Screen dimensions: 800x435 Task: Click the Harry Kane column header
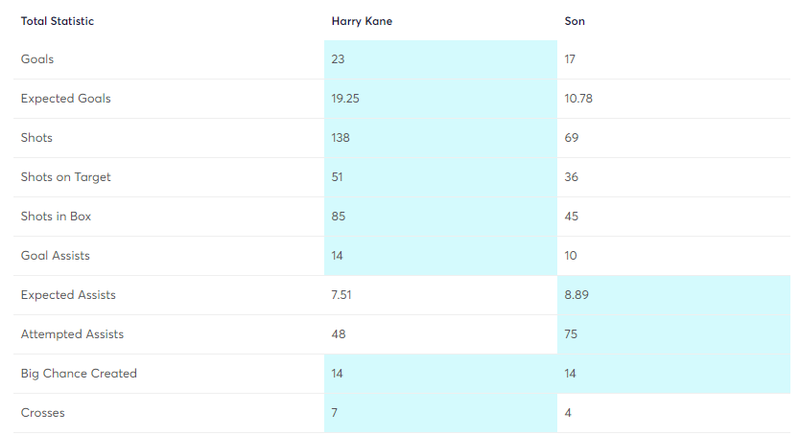pos(362,21)
